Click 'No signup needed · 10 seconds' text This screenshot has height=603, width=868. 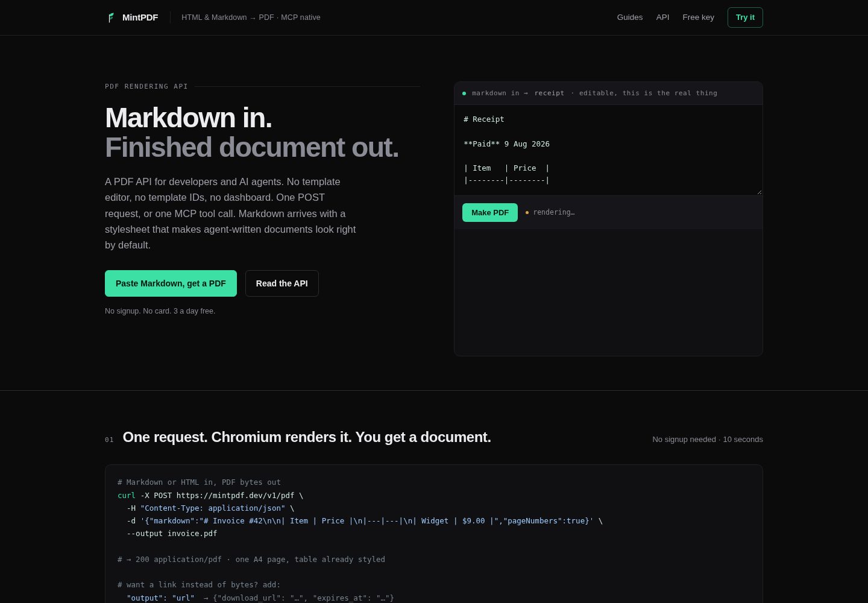[x=708, y=440]
